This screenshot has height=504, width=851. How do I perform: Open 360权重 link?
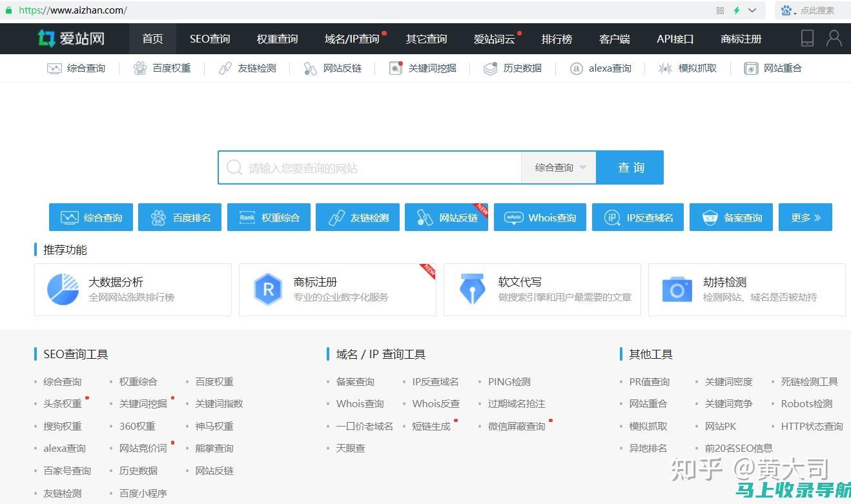[138, 426]
